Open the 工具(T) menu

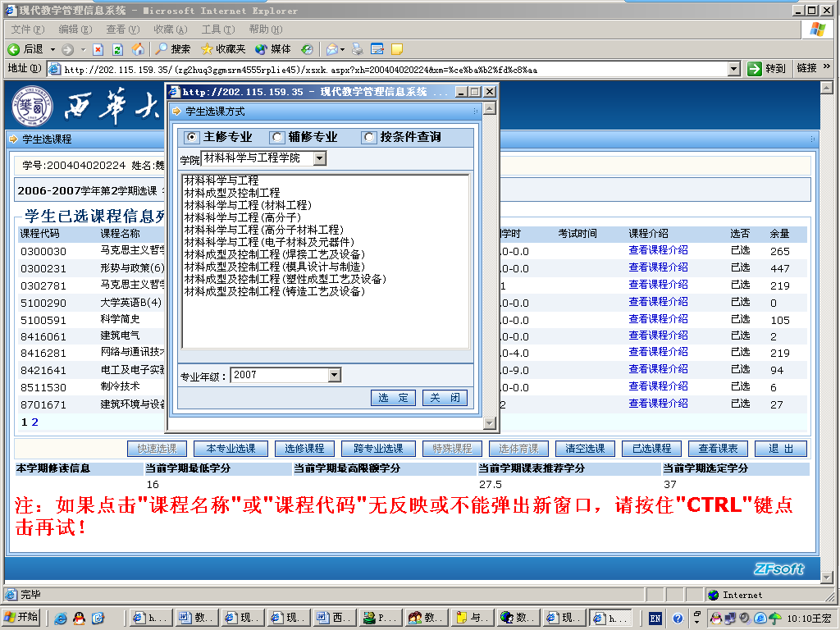[x=217, y=30]
